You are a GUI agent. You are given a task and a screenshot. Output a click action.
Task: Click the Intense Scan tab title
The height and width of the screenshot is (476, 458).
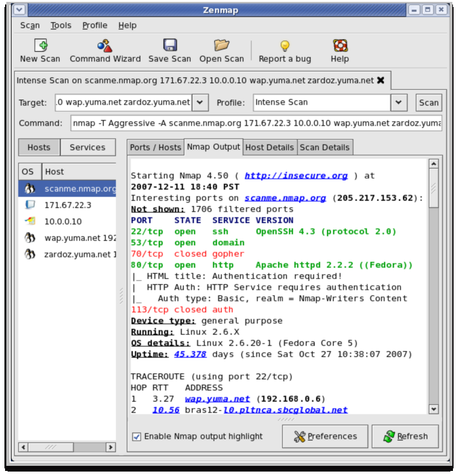pos(195,80)
